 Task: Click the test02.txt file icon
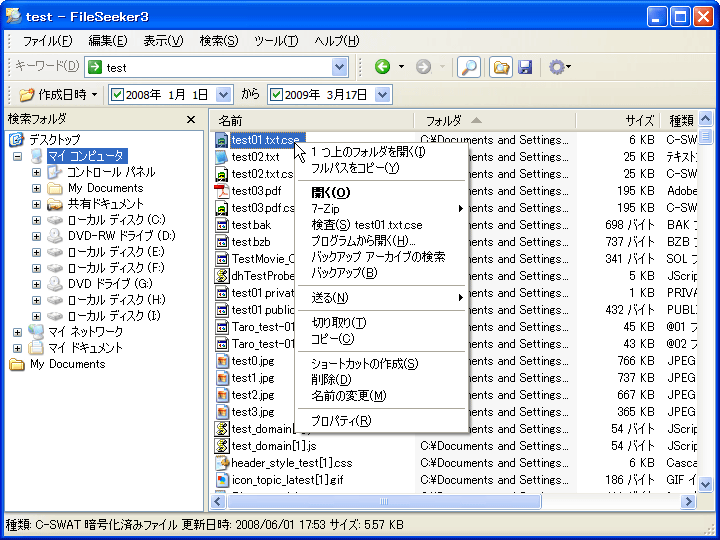(222, 157)
